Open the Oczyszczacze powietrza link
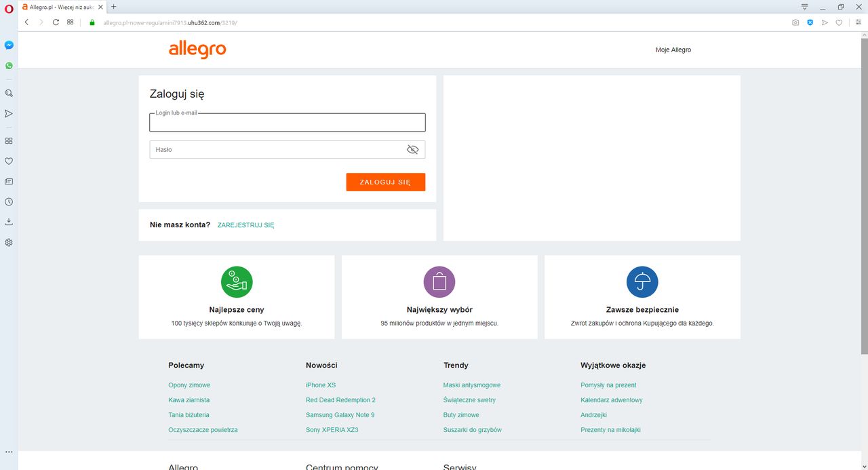 coord(203,430)
